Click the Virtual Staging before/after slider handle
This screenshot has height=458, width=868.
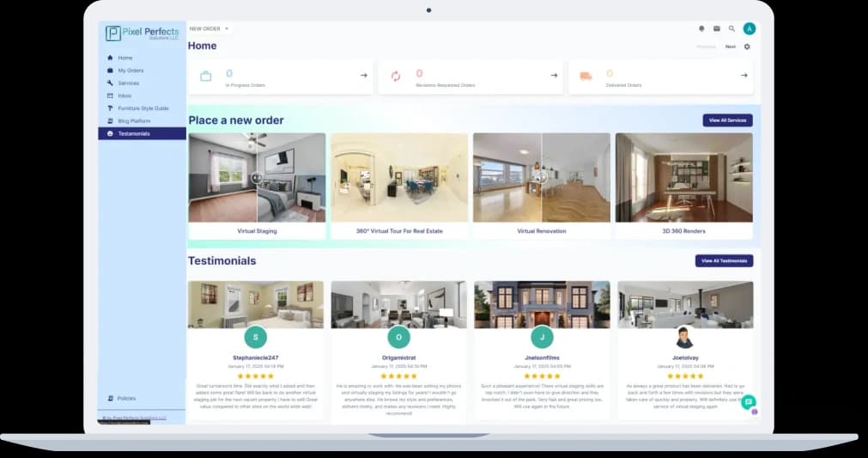257,177
